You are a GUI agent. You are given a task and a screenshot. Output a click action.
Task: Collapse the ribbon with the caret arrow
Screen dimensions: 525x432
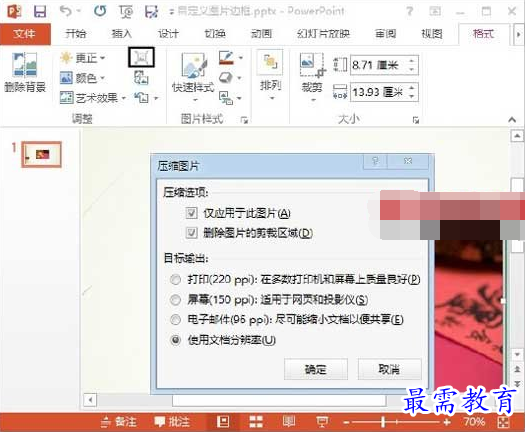point(512,119)
